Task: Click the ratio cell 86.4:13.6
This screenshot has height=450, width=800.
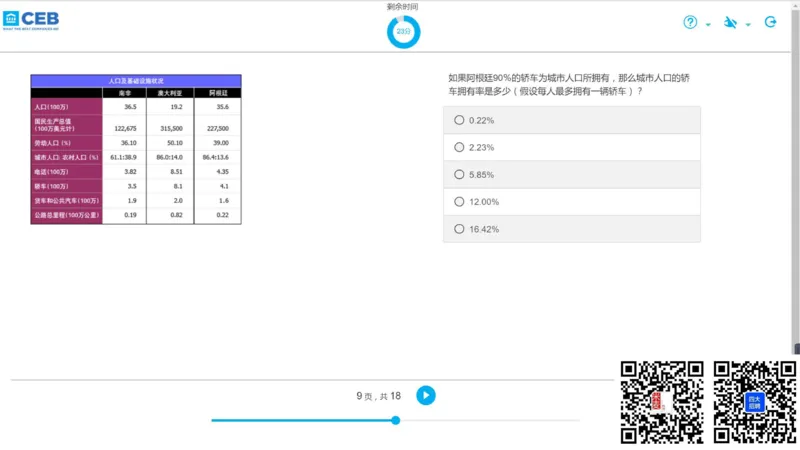Action: click(216, 157)
